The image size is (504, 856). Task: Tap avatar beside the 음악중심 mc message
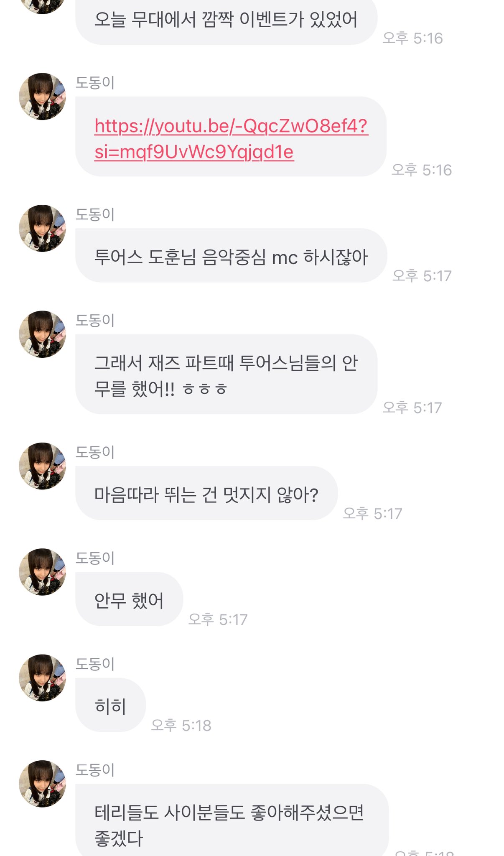[x=43, y=228]
